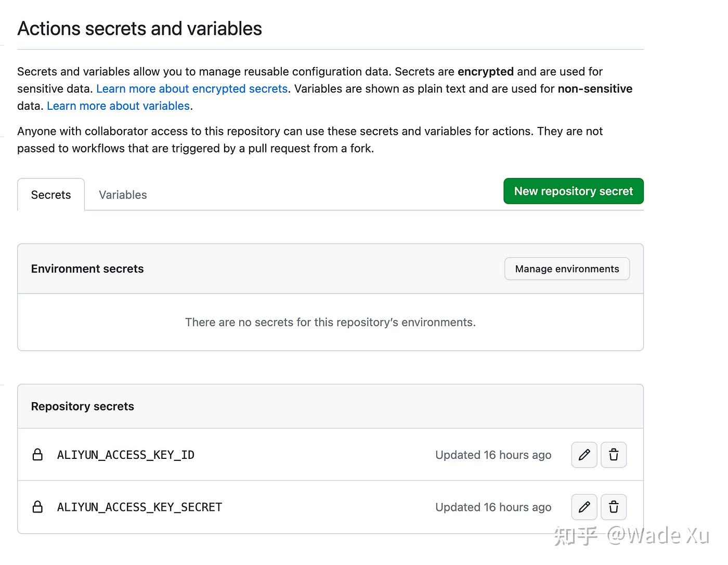Click the ALIYUN_ACCESS_KEY_SECRET secret name
The height and width of the screenshot is (565, 728).
click(139, 507)
